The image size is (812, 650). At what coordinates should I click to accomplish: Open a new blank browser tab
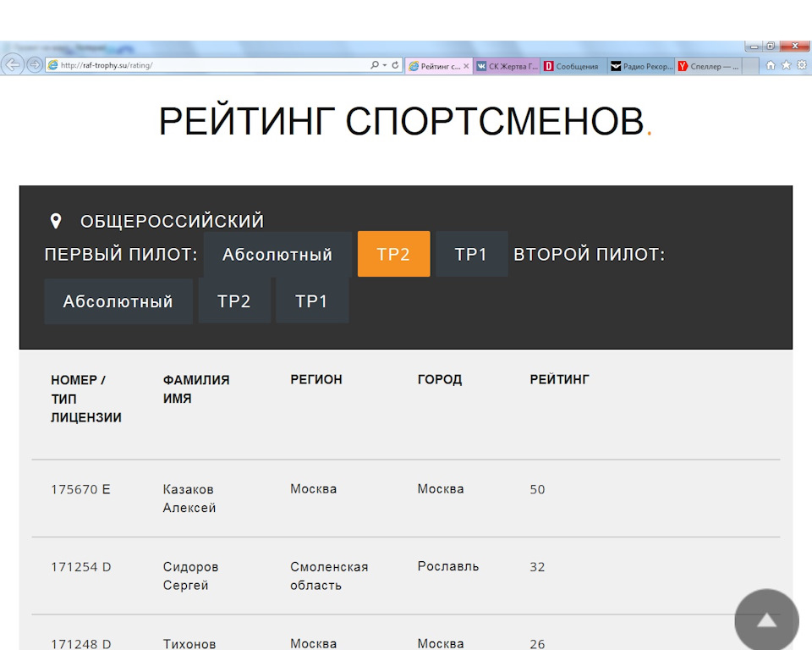point(750,66)
